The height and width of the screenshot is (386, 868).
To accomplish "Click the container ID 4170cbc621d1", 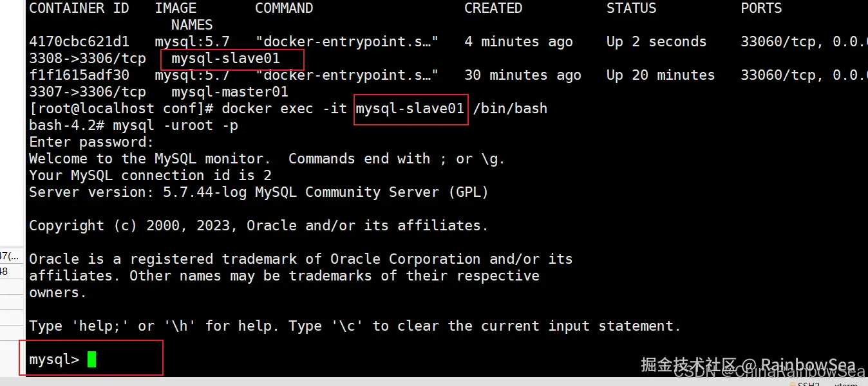I will tap(79, 42).
